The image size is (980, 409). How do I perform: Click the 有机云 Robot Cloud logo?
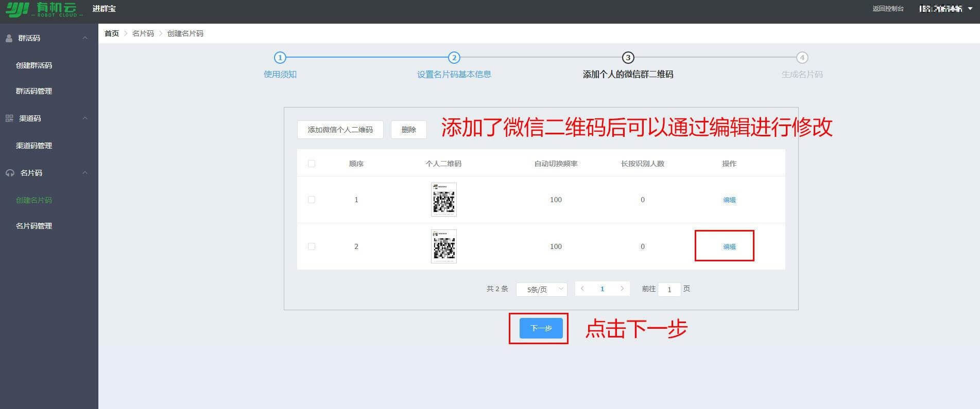pyautogui.click(x=45, y=9)
